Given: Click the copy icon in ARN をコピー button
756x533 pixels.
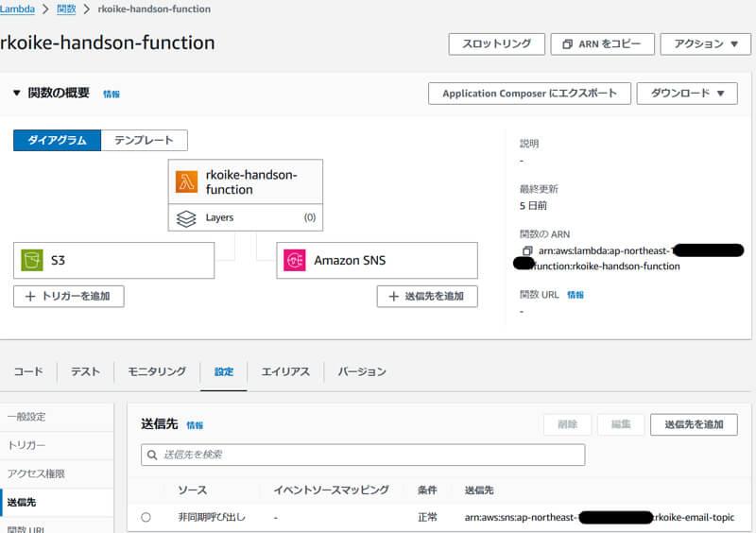Looking at the screenshot, I should (x=568, y=44).
